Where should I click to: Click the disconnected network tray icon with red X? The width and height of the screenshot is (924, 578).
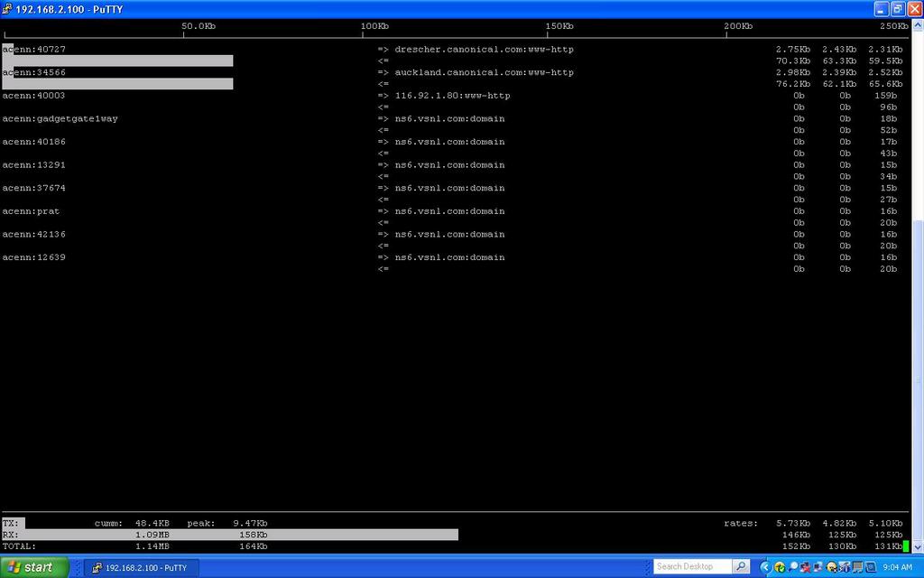tap(805, 567)
